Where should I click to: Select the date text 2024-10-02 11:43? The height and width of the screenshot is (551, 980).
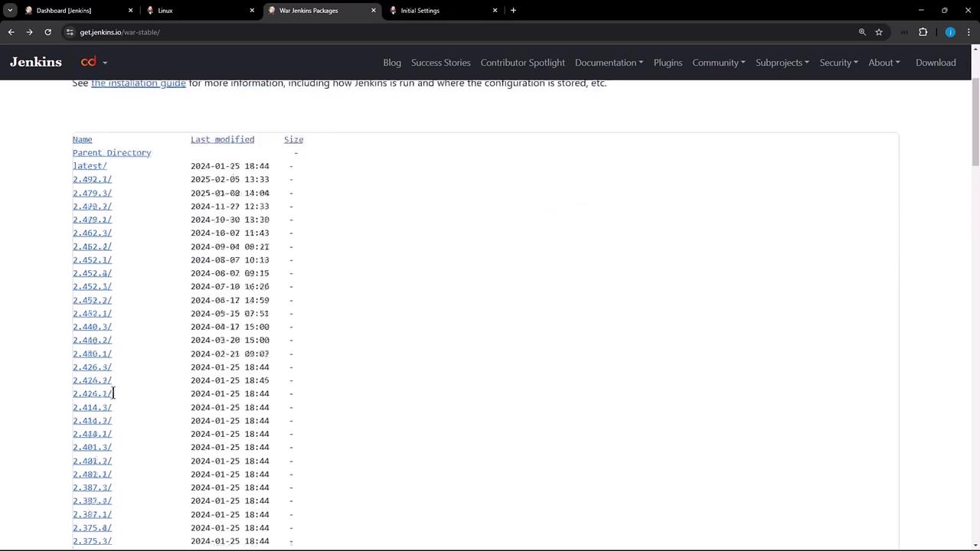230,233
